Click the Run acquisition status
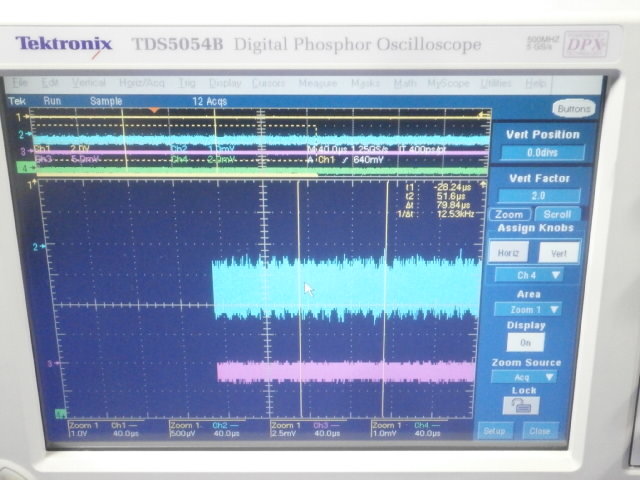 [52, 101]
